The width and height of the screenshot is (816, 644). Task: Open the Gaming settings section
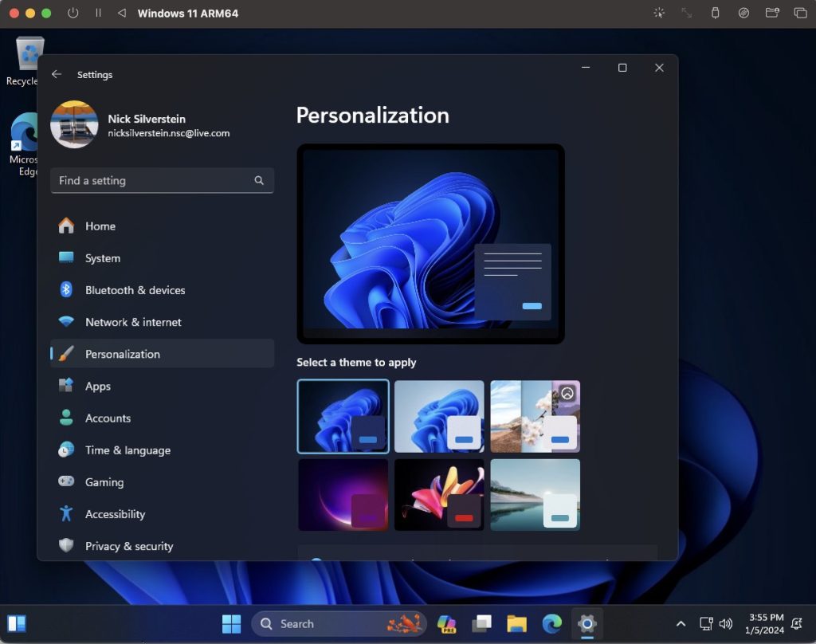pos(104,482)
